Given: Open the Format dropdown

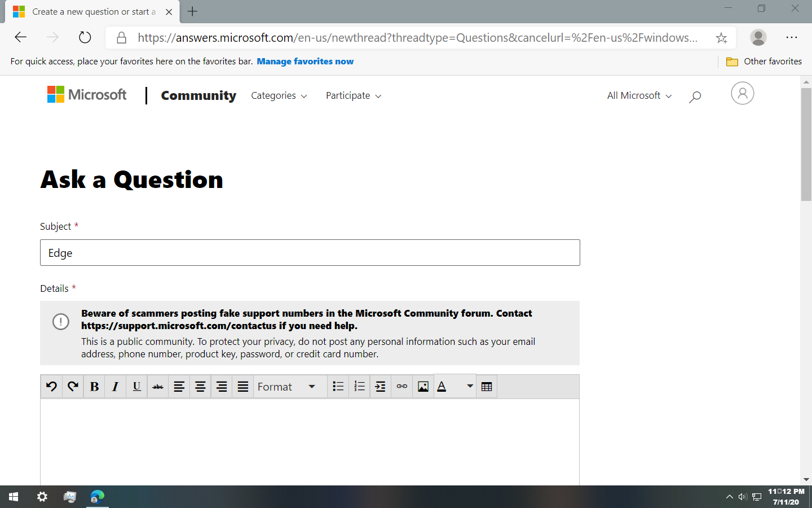Looking at the screenshot, I should 290,387.
